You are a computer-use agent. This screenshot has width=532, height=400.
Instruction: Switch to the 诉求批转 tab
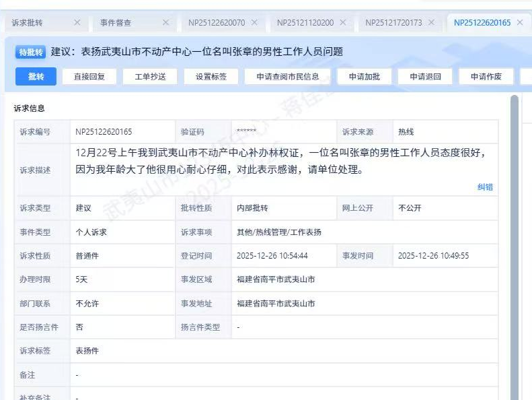click(x=28, y=22)
